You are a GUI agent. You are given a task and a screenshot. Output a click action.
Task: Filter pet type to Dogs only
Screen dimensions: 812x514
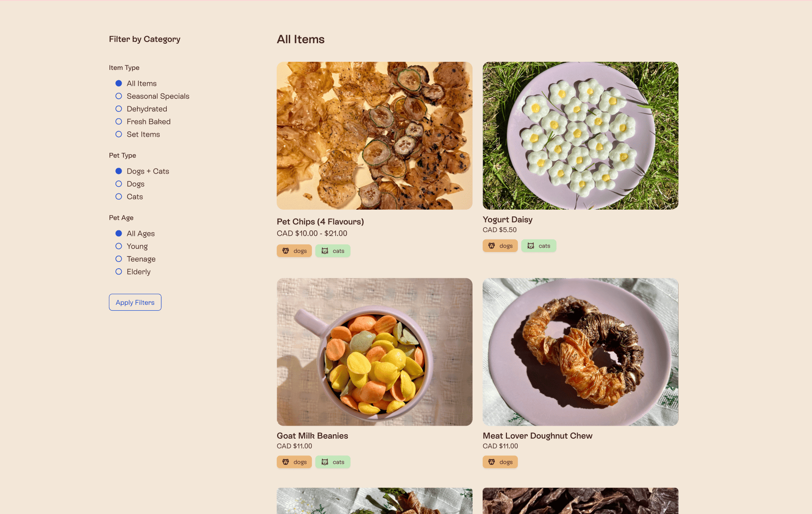[119, 184]
